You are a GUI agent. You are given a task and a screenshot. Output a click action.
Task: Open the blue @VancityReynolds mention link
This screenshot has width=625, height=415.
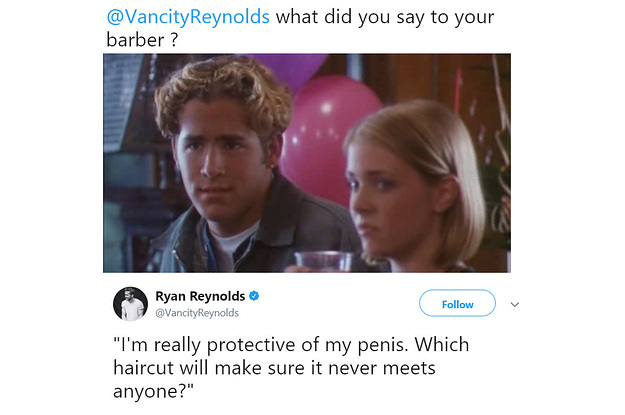pos(188,18)
